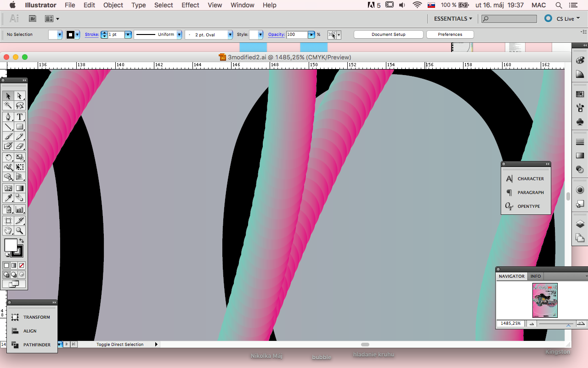Pick the Column Graph tool

pyautogui.click(x=19, y=209)
